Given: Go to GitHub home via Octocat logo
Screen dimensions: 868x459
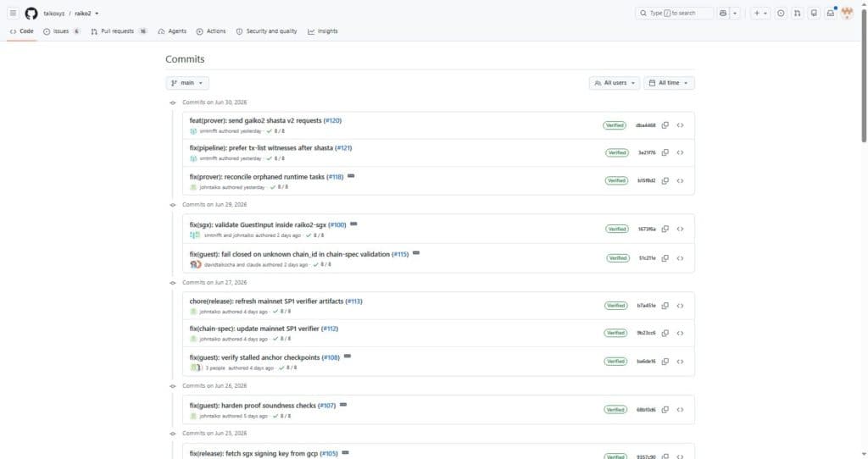Looking at the screenshot, I should coord(31,14).
